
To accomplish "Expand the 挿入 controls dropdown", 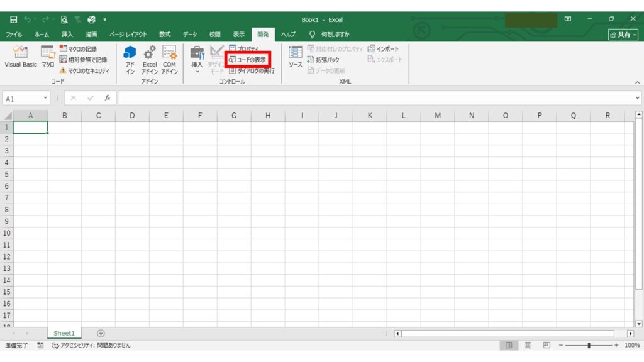I will click(x=197, y=71).
